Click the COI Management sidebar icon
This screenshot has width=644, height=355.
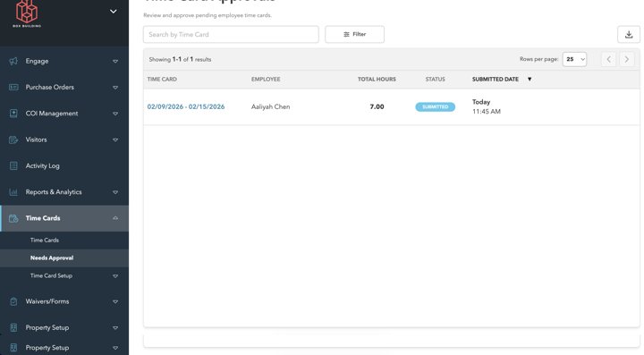click(x=13, y=114)
